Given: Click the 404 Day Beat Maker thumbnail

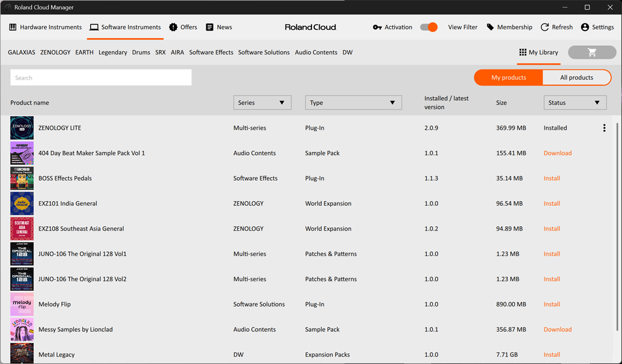Looking at the screenshot, I should click(x=22, y=153).
